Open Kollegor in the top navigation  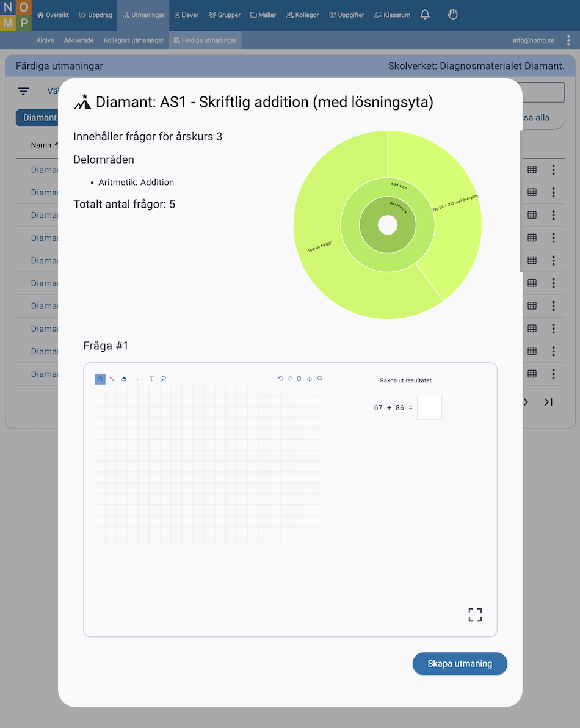(x=303, y=15)
